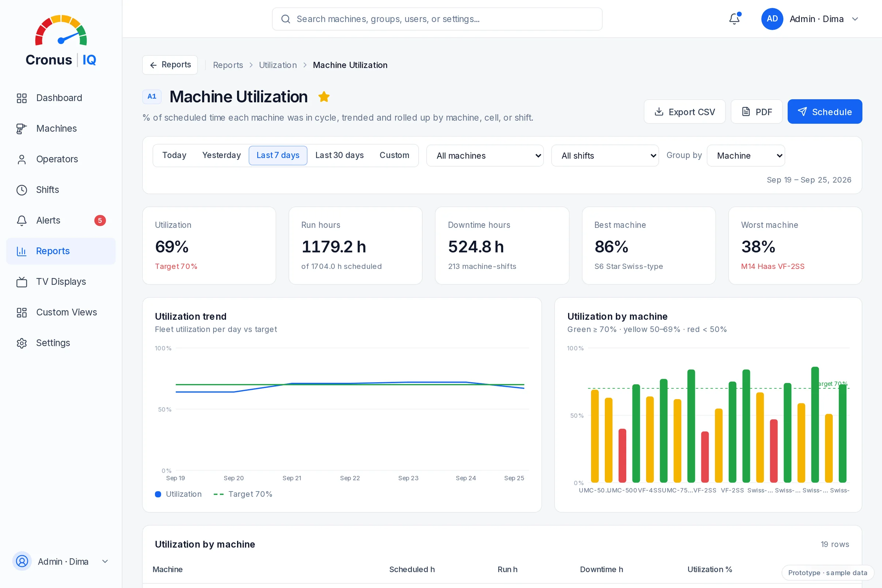Open Shifts in the sidebar
The width and height of the screenshot is (882, 588).
[x=61, y=190]
